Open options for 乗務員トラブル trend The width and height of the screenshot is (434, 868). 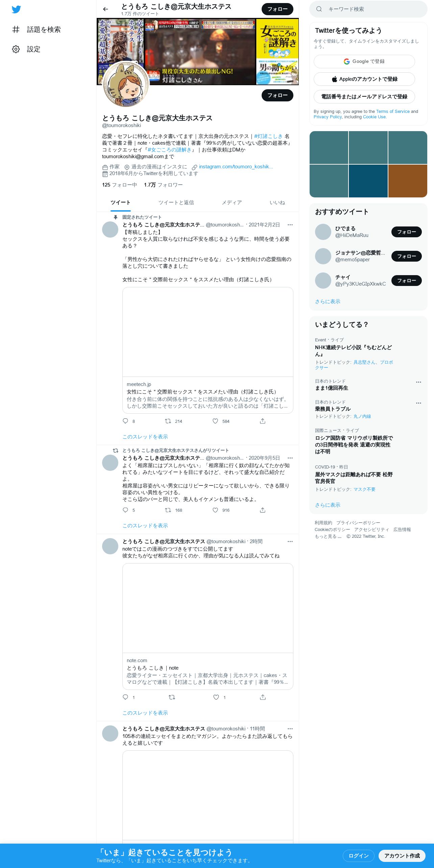[418, 403]
